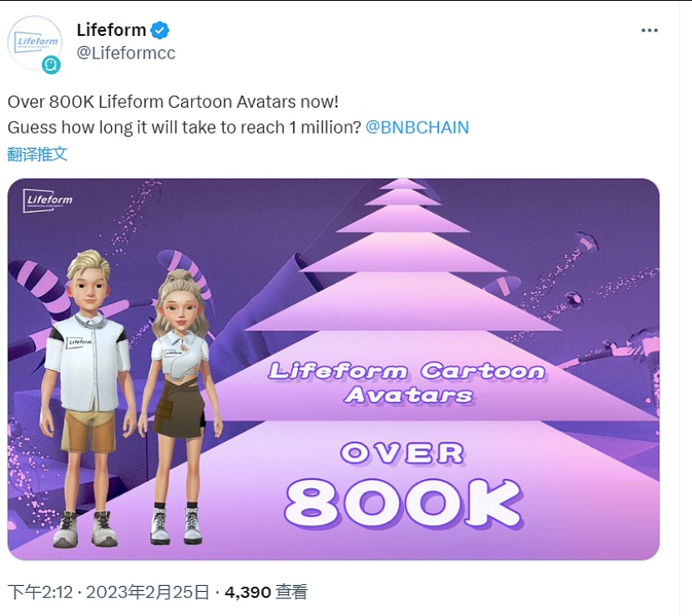Click the Lifeform logo inside the image

click(x=48, y=200)
